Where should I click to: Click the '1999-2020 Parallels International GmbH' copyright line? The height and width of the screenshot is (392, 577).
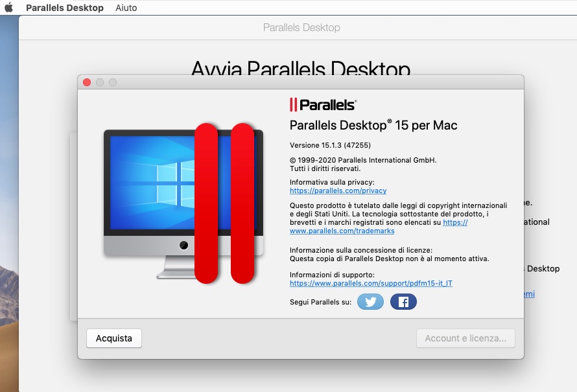[x=363, y=160]
